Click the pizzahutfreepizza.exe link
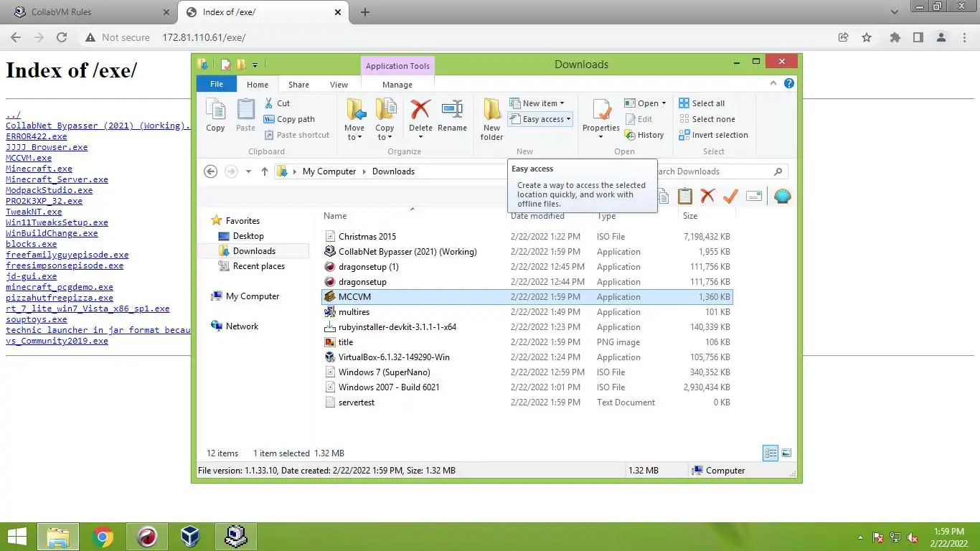 [60, 298]
